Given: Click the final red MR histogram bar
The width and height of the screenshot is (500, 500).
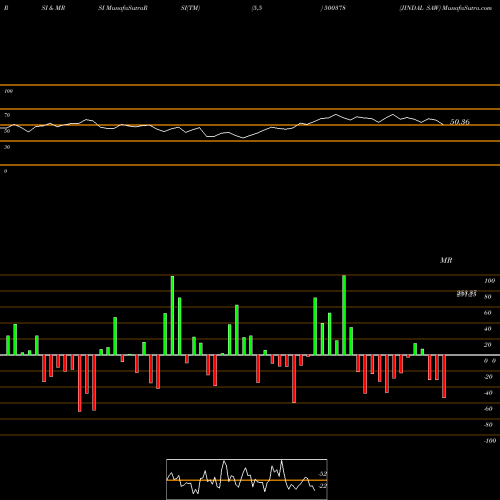Looking at the screenshot, I should pyautogui.click(x=444, y=376).
